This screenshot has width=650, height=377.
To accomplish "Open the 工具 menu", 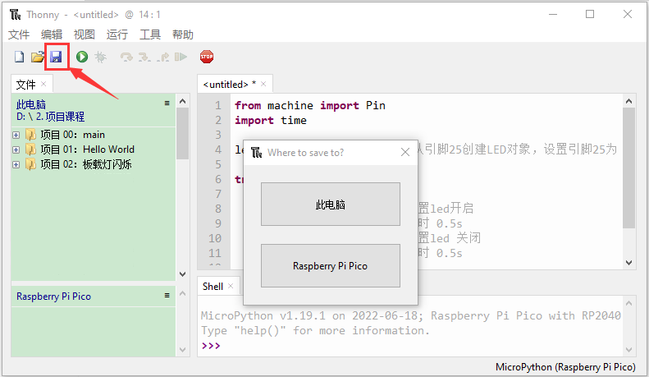I will coord(150,34).
